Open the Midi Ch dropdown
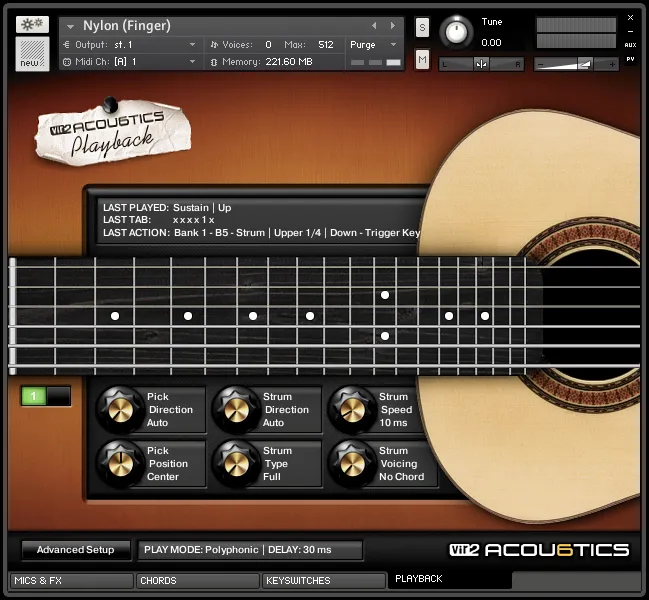 pos(192,62)
